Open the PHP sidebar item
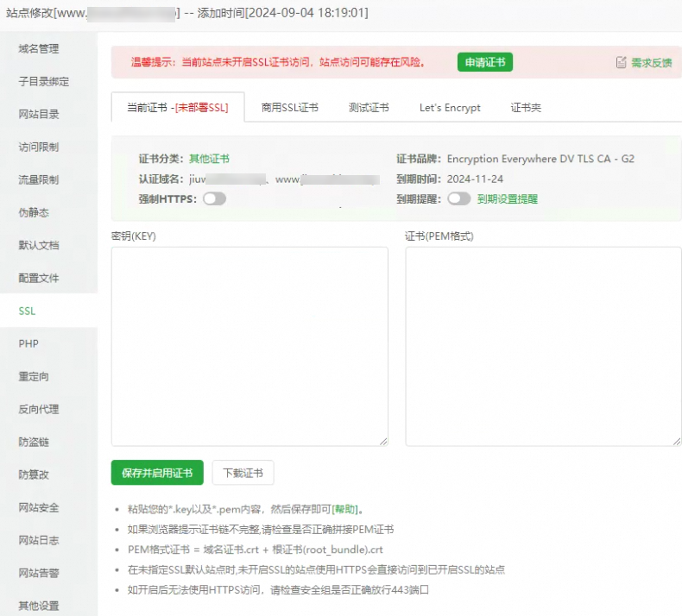The height and width of the screenshot is (616, 682). [28, 343]
